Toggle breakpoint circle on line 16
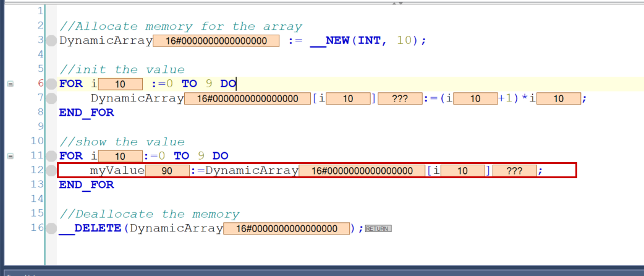 click(x=51, y=228)
